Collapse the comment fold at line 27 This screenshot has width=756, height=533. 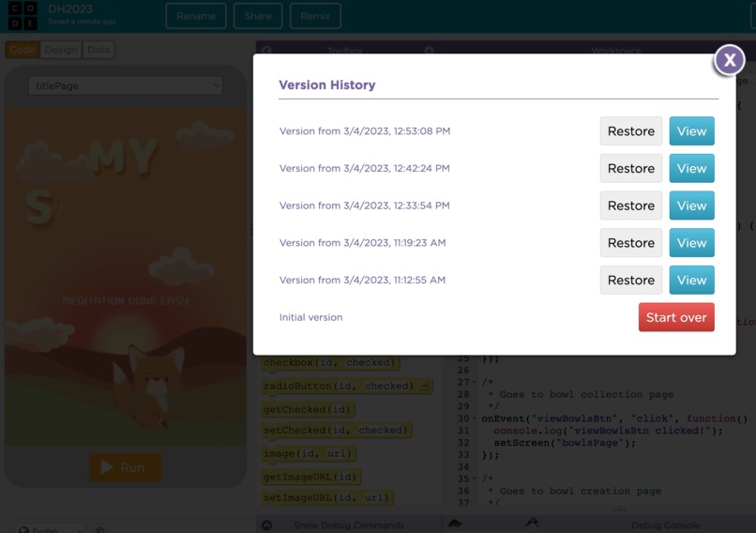pyautogui.click(x=474, y=383)
